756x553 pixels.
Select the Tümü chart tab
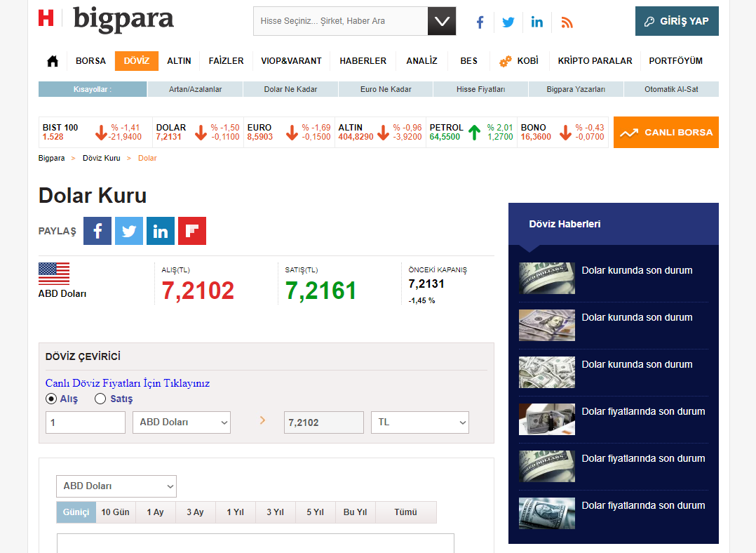coord(405,512)
